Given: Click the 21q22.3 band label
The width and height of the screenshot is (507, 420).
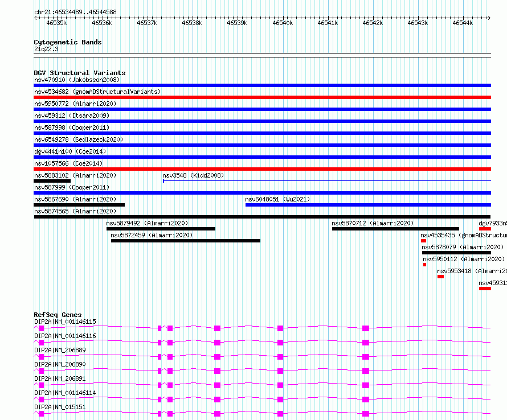Looking at the screenshot, I should click(x=46, y=49).
